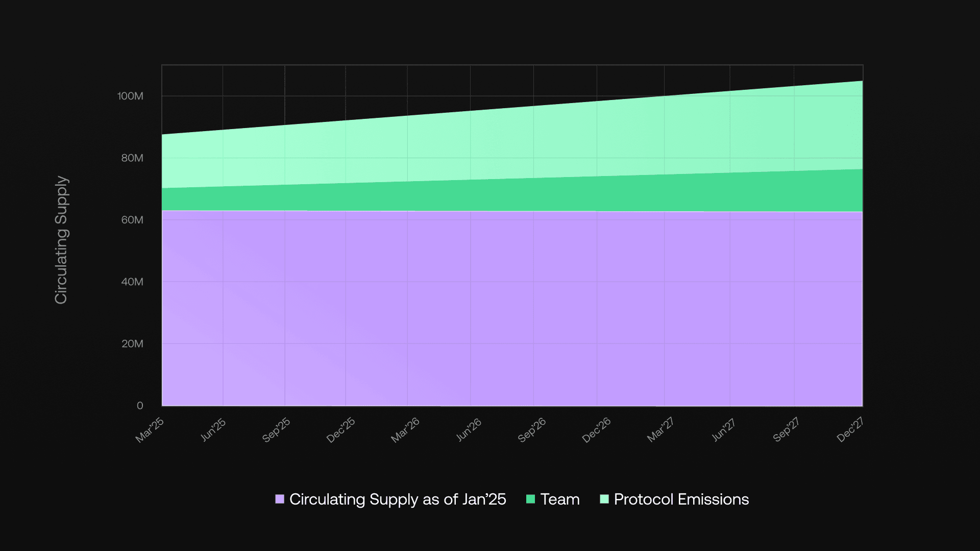The width and height of the screenshot is (980, 551).
Task: Toggle the Protocol Emissions legend label
Action: (681, 499)
